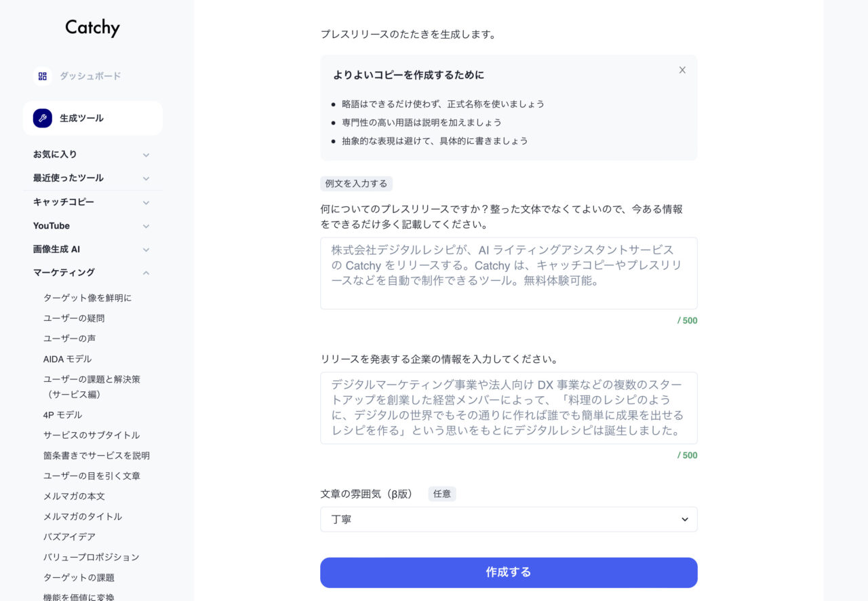Click the tip 専門性の高い用語は説明を加えましょう
868x601 pixels.
pos(422,122)
